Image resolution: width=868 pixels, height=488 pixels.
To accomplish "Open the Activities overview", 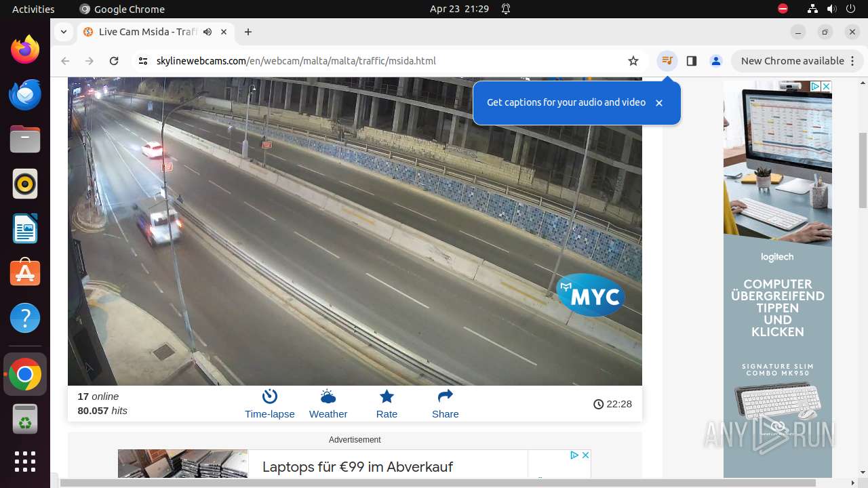I will 33,9.
